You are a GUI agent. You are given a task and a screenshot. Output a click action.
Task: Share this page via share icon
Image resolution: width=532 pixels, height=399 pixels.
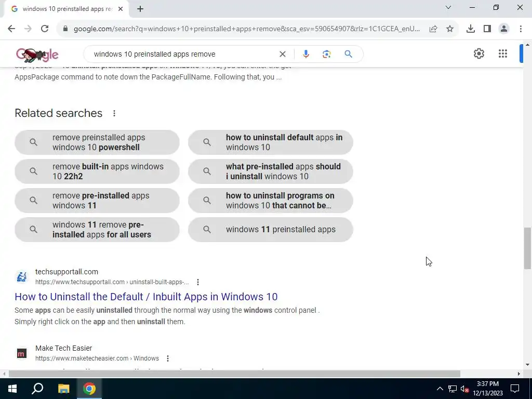433,29
